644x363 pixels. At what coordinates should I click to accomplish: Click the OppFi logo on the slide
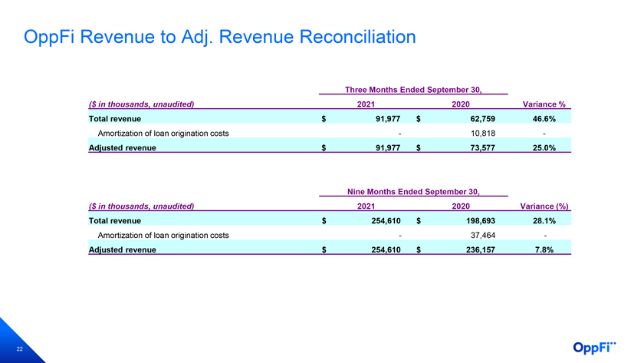[594, 348]
